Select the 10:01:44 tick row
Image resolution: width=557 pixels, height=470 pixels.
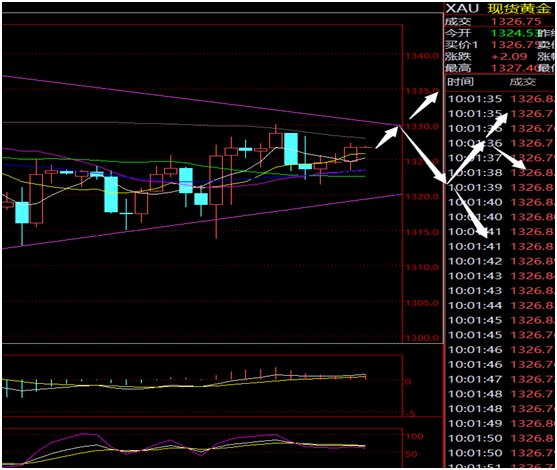click(x=501, y=306)
